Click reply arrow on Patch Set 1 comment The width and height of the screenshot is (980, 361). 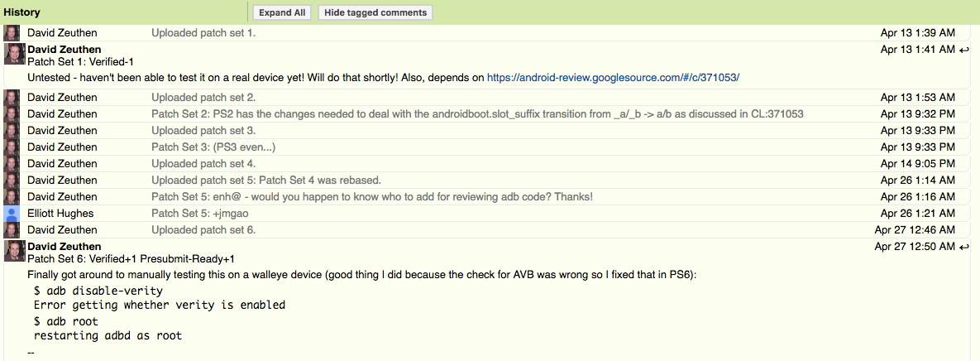[x=963, y=50]
